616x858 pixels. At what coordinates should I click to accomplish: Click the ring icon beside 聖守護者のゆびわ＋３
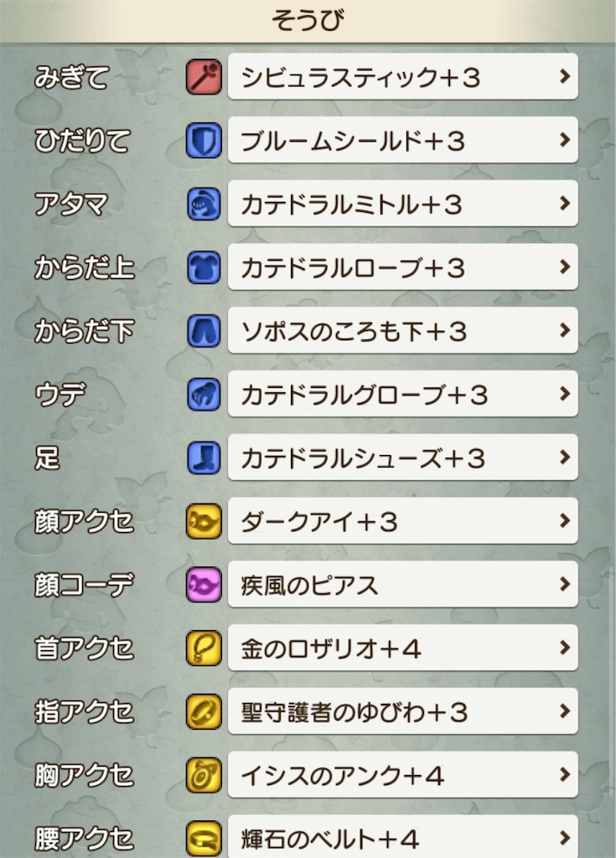(x=203, y=711)
